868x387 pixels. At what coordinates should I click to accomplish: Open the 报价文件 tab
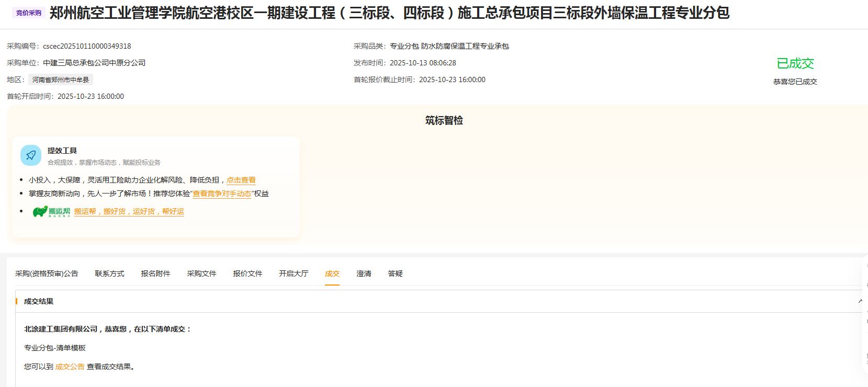coord(247,274)
